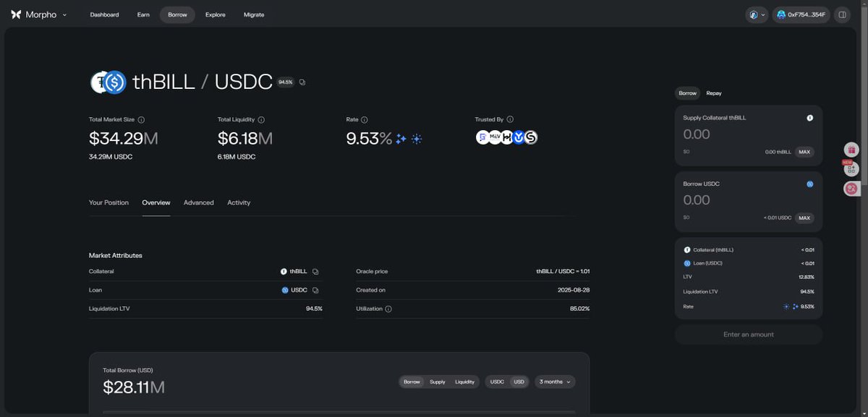This screenshot has height=417, width=868.
Task: Show info for Total Liquidity
Action: coord(261,119)
